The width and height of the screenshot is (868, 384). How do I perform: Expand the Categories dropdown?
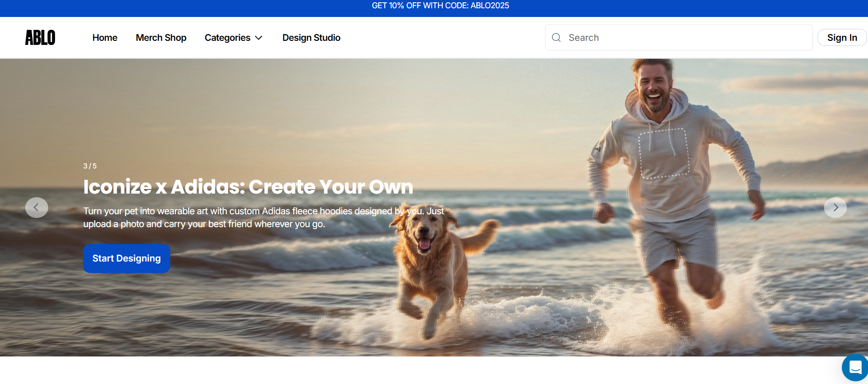point(234,38)
